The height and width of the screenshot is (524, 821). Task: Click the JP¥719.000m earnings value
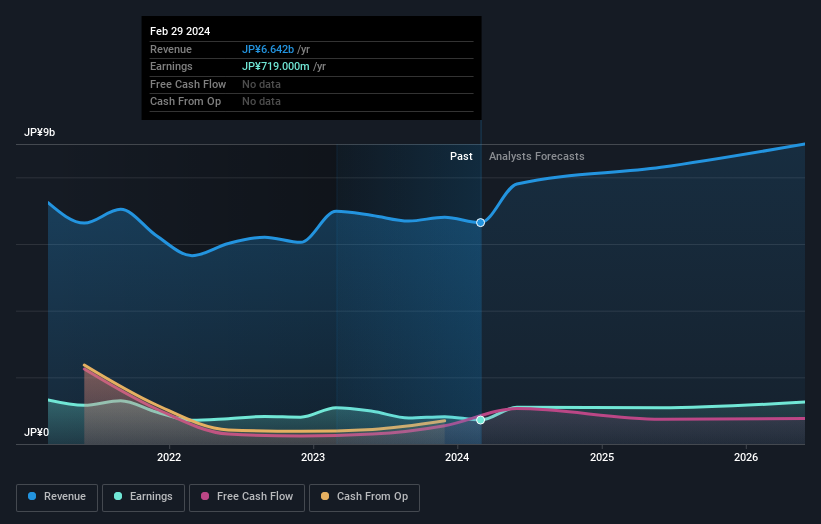[276, 66]
